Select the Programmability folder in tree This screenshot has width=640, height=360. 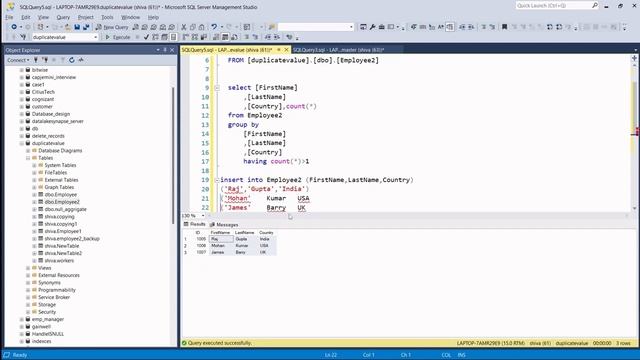coord(57,290)
